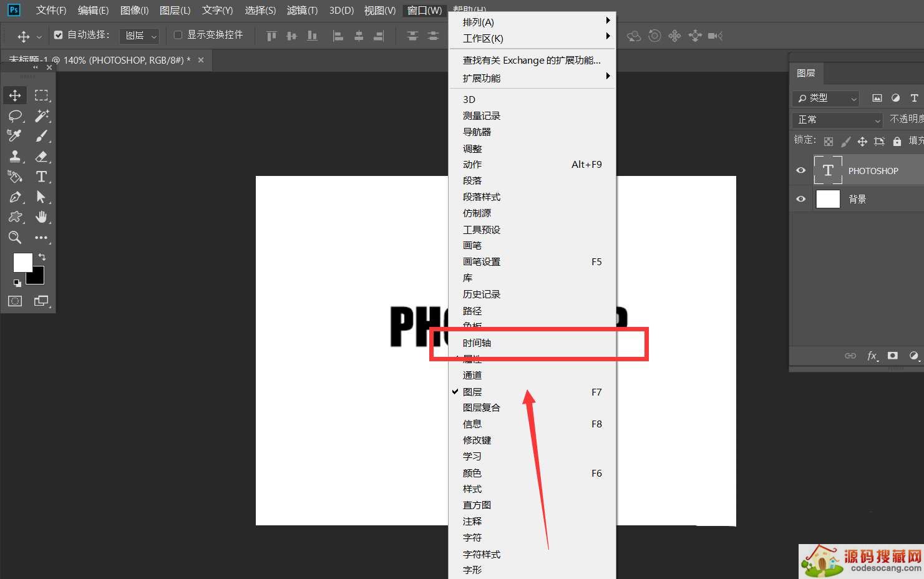Align vertical centers in options bar

tap(291, 36)
